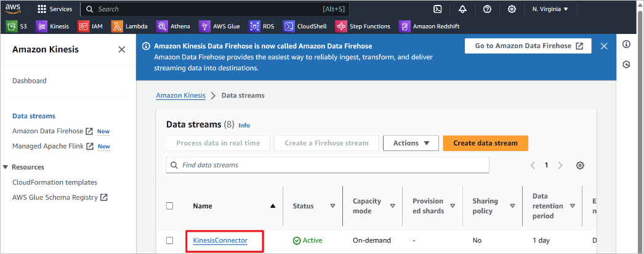
Task: Sort by Provisioned shards column
Action: coord(453,207)
